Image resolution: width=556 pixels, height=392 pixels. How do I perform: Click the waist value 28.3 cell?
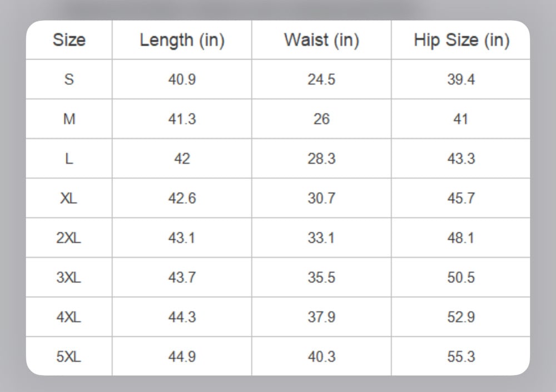tap(321, 158)
